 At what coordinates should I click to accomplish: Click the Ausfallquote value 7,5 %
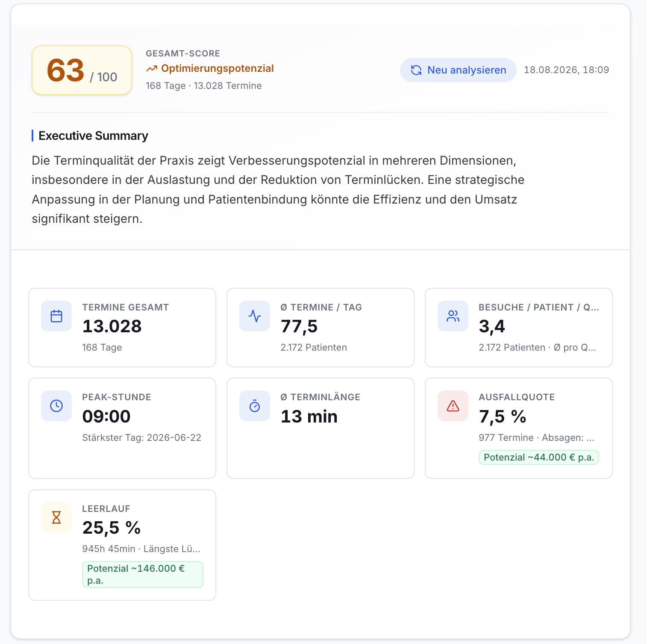(503, 416)
